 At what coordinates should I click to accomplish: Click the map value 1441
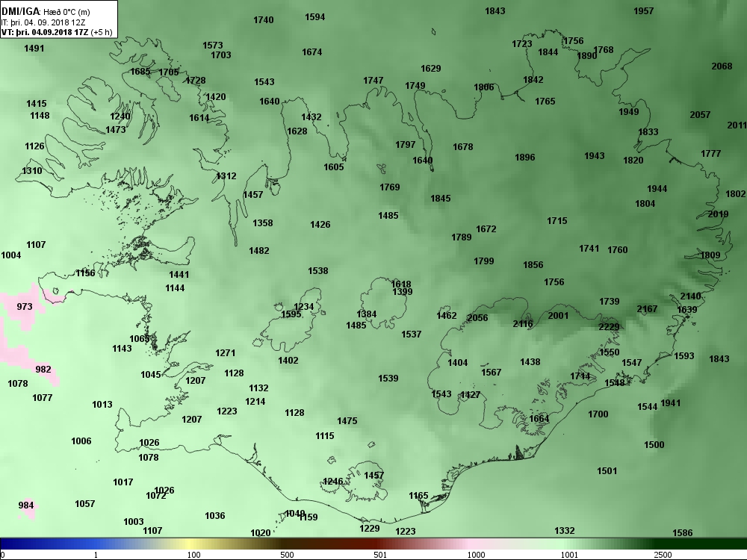click(x=179, y=274)
